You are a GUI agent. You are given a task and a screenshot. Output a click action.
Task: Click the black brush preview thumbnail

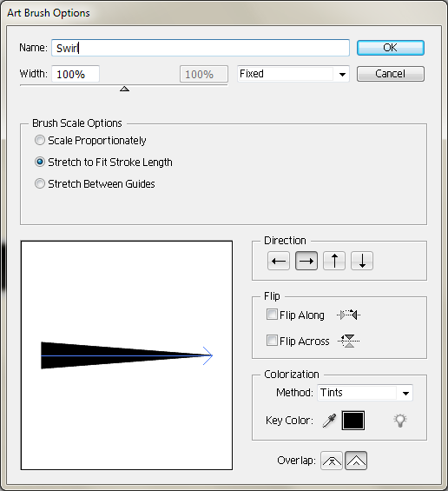pos(127,355)
